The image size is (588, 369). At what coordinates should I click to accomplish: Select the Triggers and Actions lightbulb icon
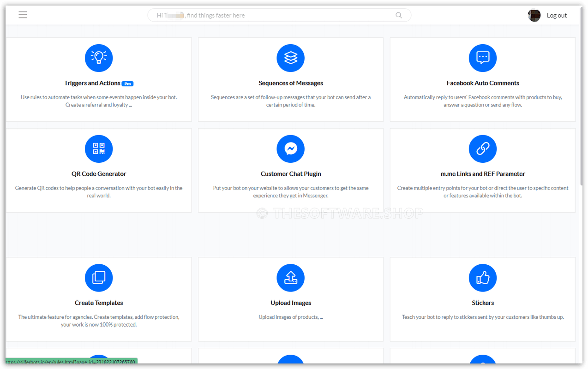tap(98, 58)
